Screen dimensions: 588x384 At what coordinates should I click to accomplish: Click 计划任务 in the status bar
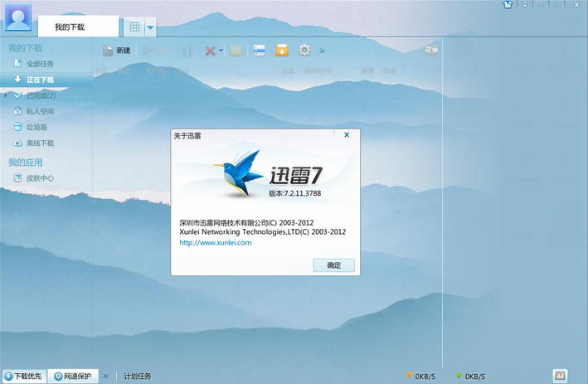(x=138, y=377)
